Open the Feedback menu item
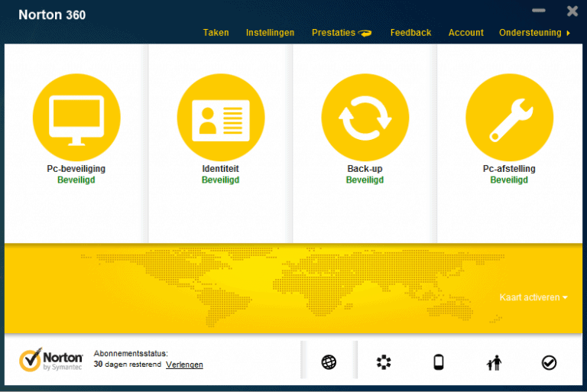 410,33
